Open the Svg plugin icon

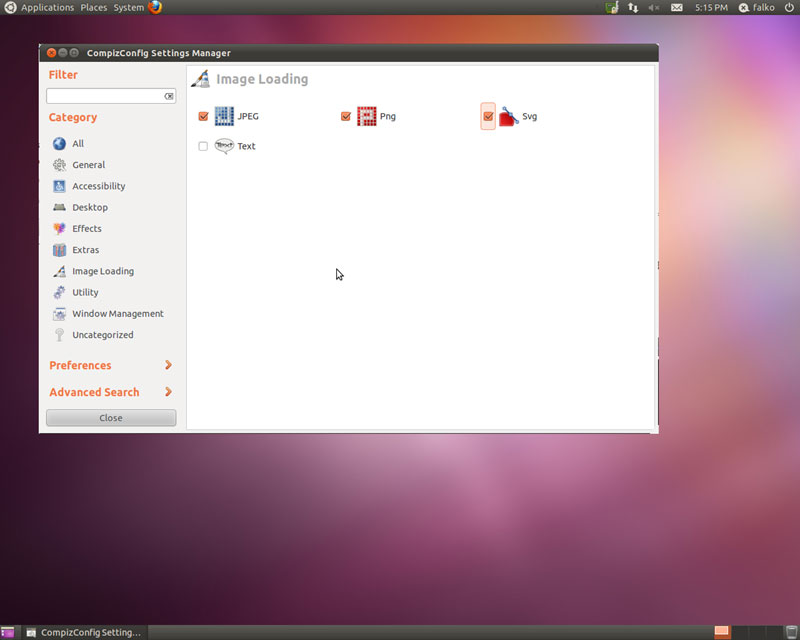[509, 116]
